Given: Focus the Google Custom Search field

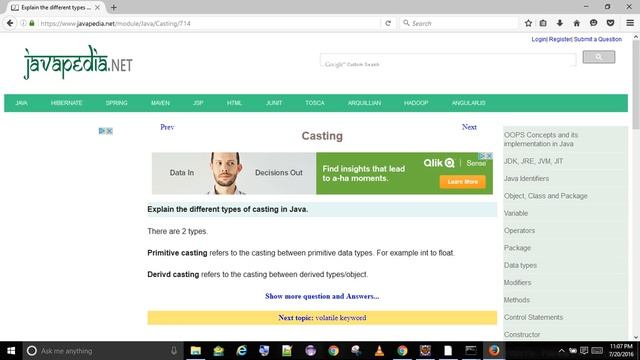Looking at the screenshot, I should click(448, 60).
